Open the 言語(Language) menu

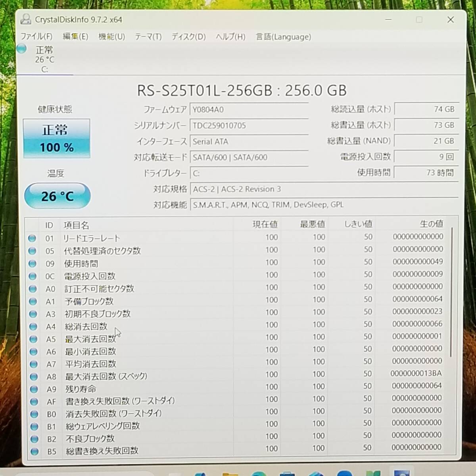tap(283, 37)
